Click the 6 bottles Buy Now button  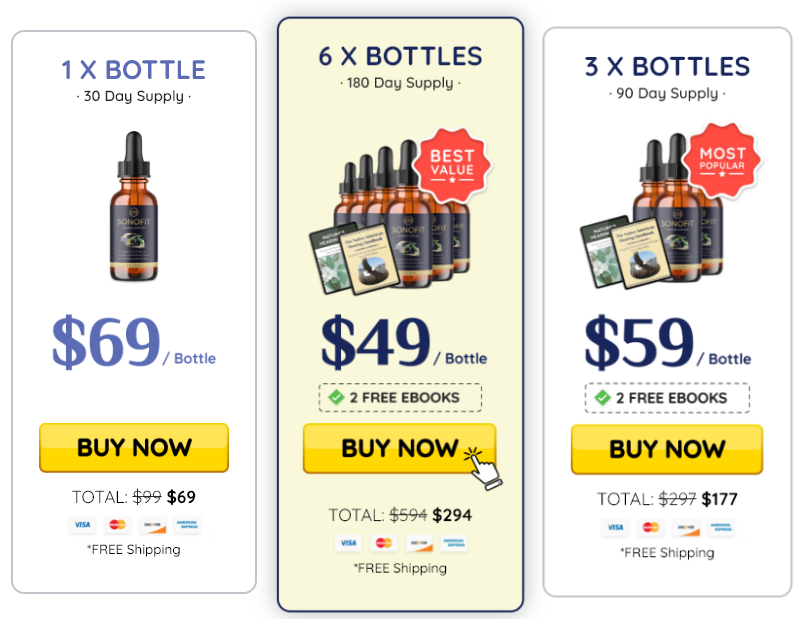pyautogui.click(x=399, y=448)
